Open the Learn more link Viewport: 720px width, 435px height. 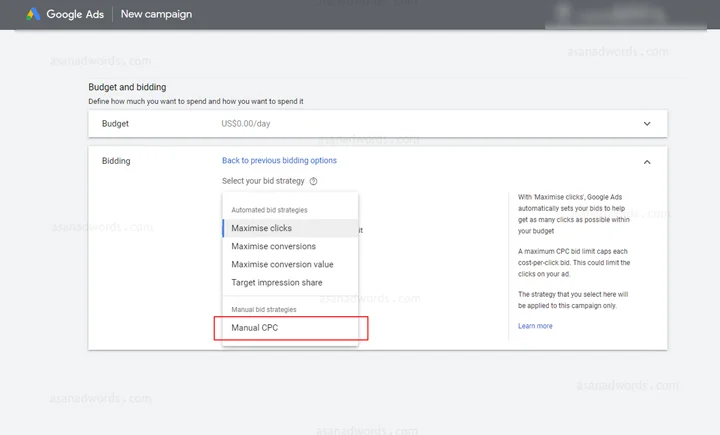[535, 326]
